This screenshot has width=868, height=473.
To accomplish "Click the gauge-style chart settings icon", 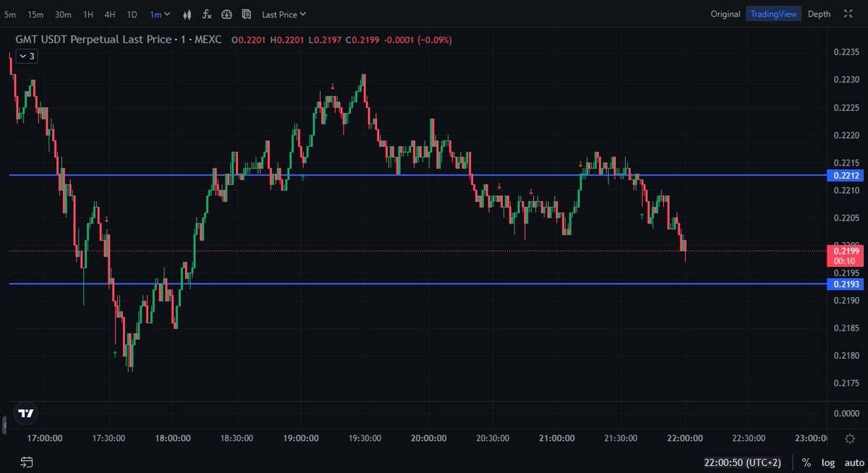I will click(x=227, y=14).
